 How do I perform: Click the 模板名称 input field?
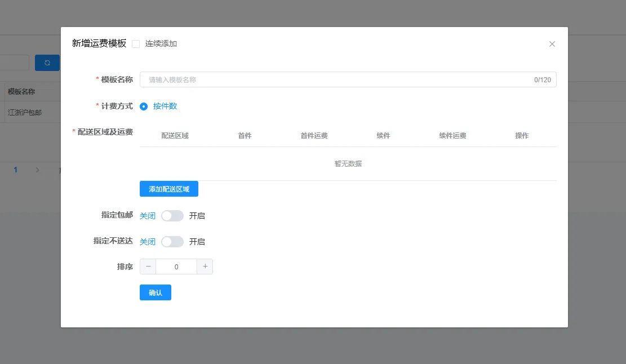[338, 79]
